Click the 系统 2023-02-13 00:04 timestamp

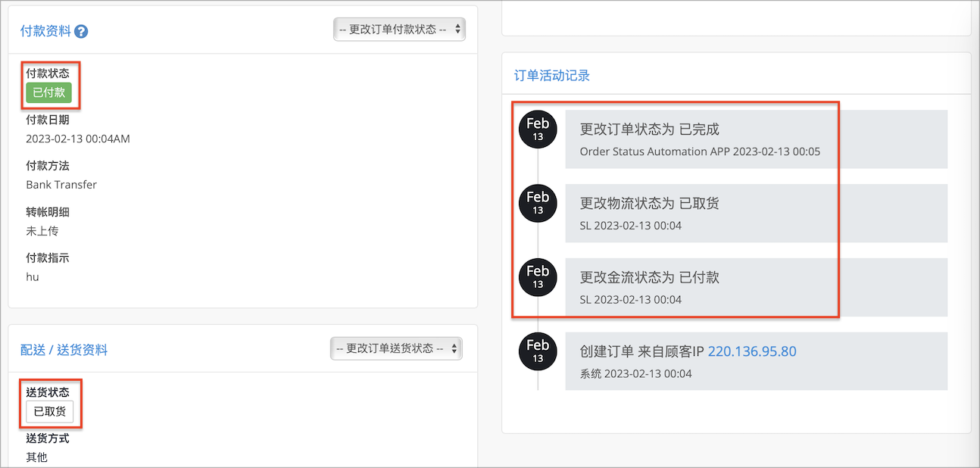click(635, 373)
